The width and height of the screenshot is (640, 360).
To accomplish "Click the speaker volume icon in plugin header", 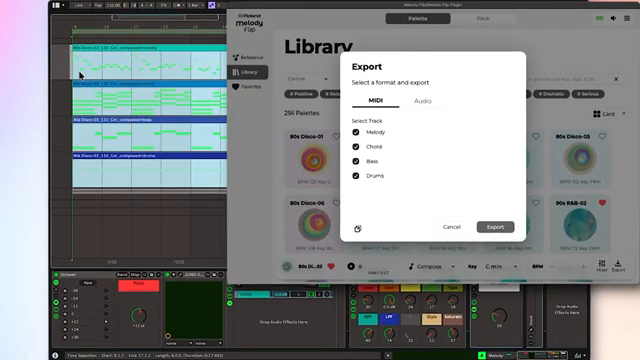I will [x=613, y=18].
